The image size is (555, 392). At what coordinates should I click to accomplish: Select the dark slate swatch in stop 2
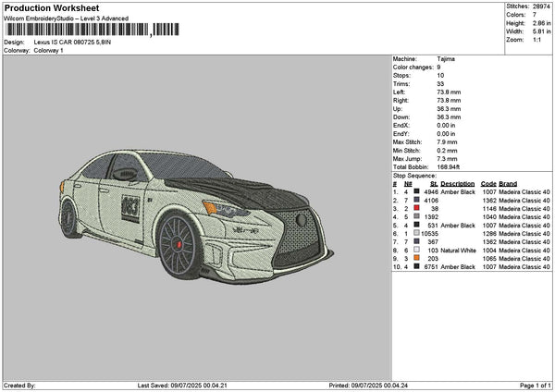pyautogui.click(x=417, y=201)
